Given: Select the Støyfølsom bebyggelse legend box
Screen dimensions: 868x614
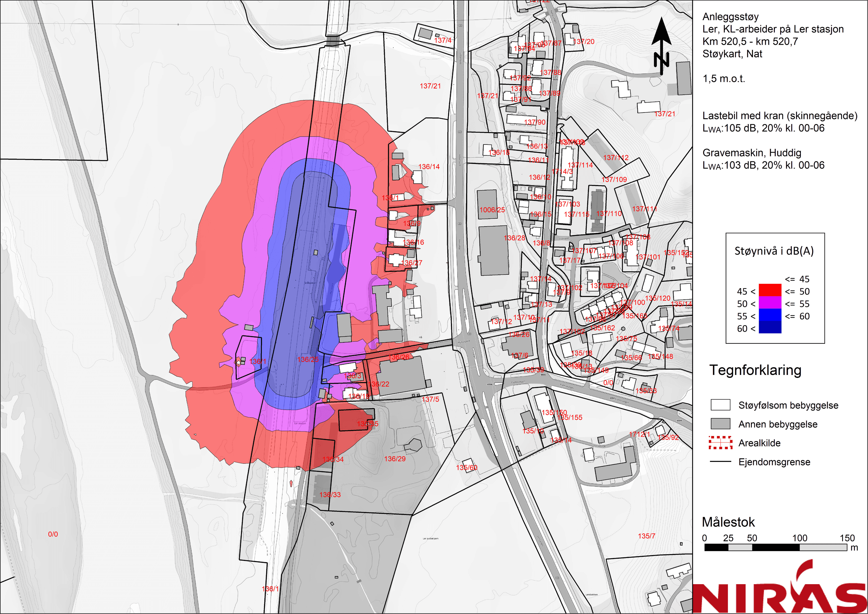Looking at the screenshot, I should click(x=720, y=405).
